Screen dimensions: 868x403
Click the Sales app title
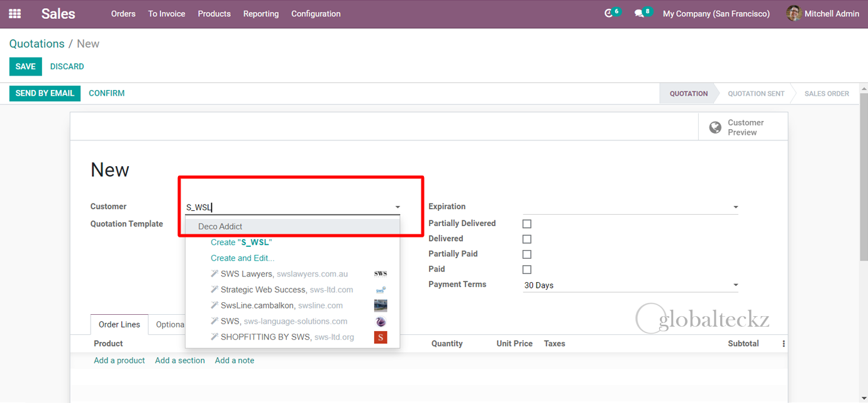click(x=58, y=14)
